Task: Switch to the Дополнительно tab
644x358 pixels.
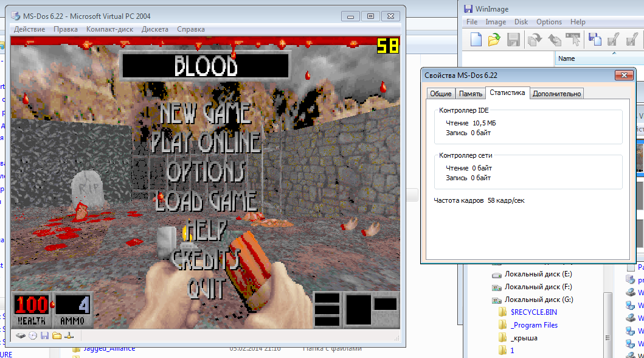Action: point(556,94)
